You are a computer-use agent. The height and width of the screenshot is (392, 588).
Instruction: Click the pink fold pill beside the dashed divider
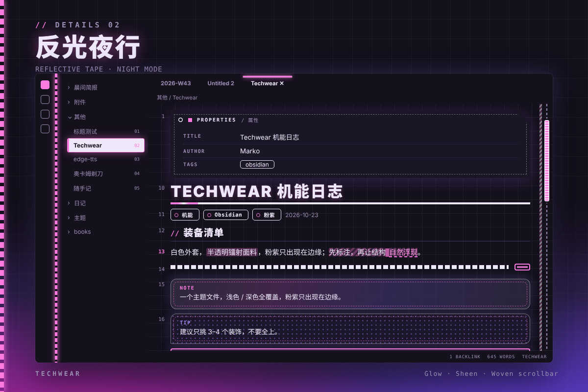(522, 267)
